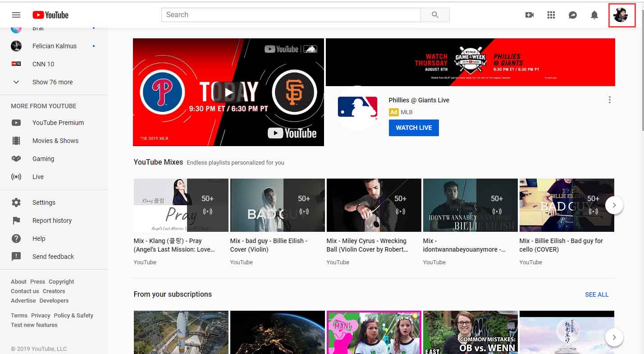Open Send feedback from sidebar

pyautogui.click(x=54, y=257)
